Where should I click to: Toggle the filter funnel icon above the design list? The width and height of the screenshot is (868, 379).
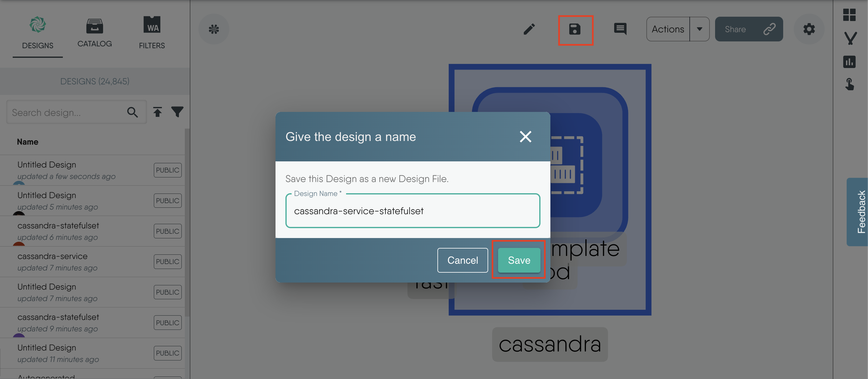[x=178, y=112]
